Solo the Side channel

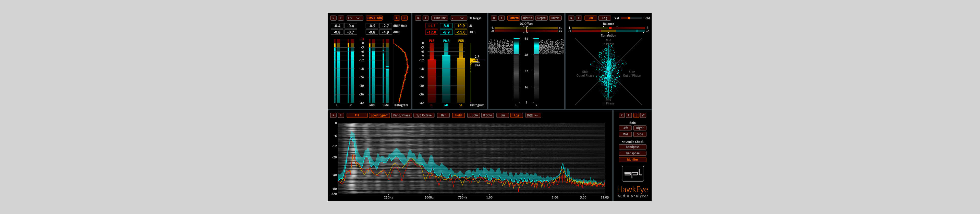(x=640, y=134)
